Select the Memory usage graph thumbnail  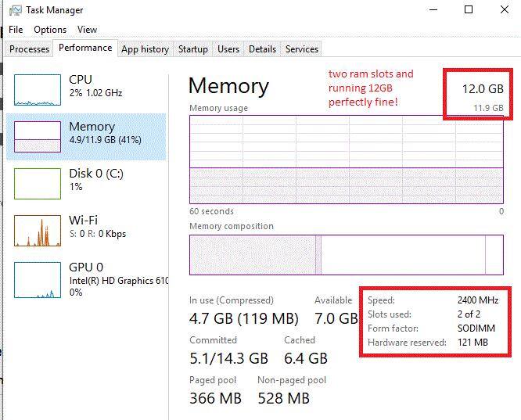(x=38, y=136)
